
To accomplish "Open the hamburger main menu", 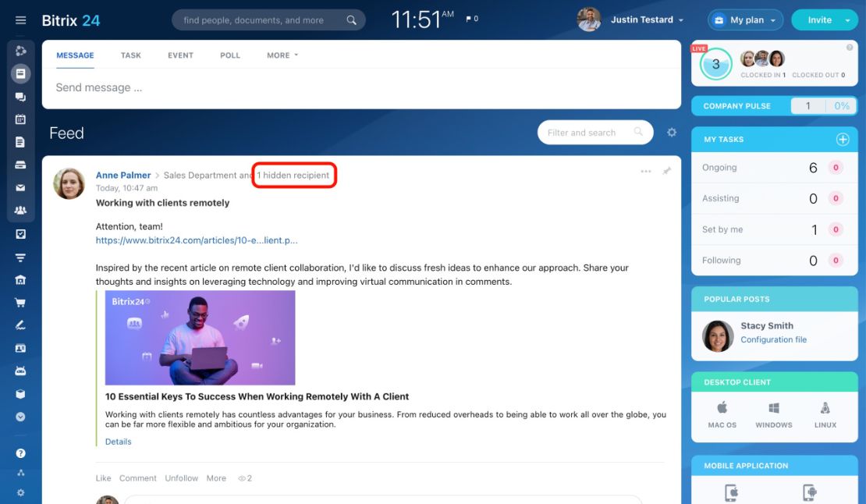I will point(20,20).
